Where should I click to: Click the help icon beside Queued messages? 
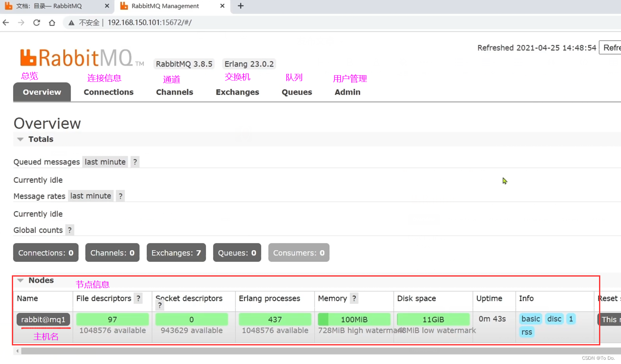click(134, 162)
